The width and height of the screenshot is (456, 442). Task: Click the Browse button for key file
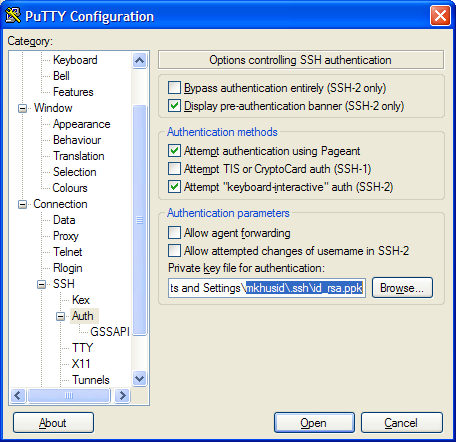tap(402, 288)
